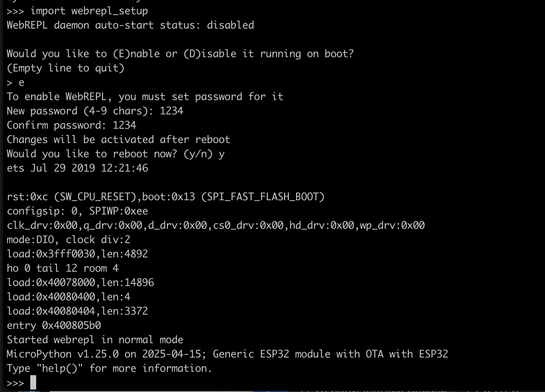The height and width of the screenshot is (392, 545).
Task: Click the "(y/n)" reboot prompt text
Action: click(x=198, y=154)
